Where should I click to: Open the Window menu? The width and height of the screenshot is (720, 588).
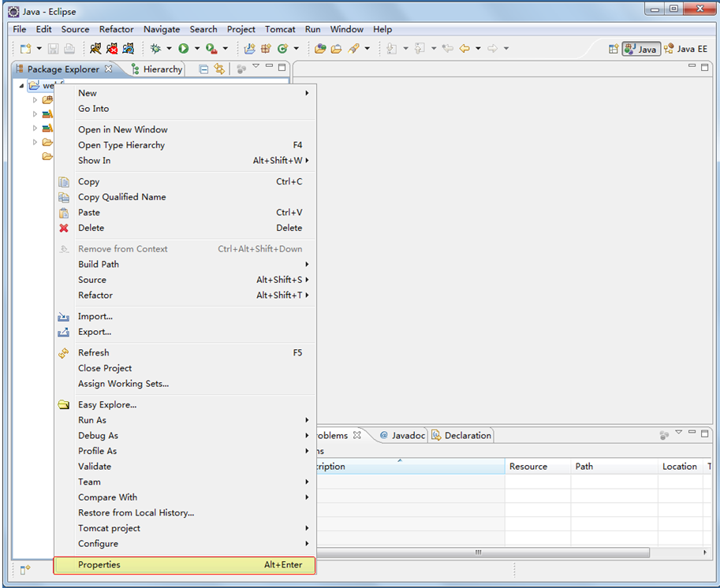[347, 29]
